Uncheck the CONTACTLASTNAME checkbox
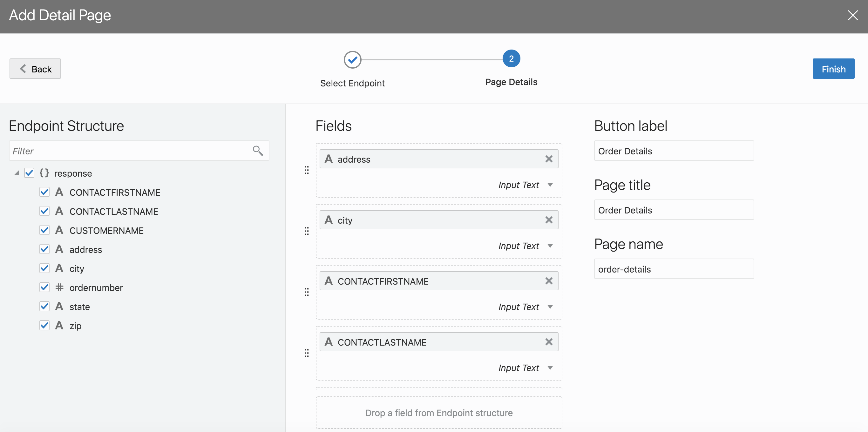Screen dimensions: 868x432 pos(44,211)
